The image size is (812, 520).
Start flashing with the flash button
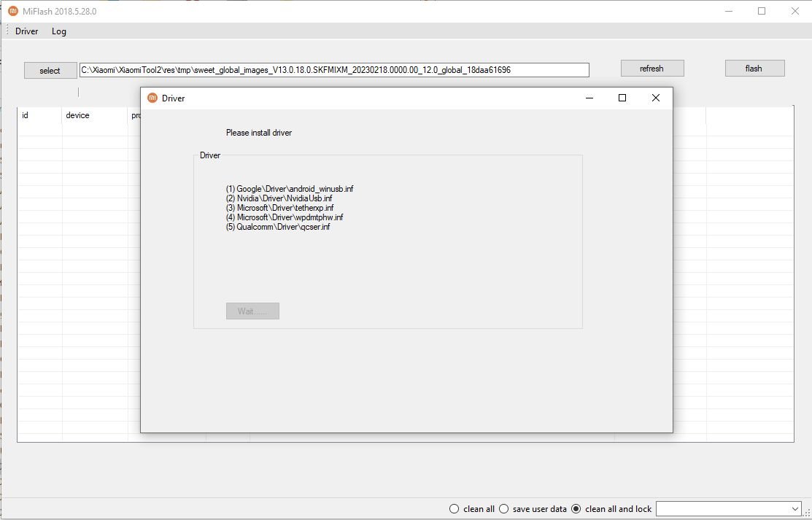tap(754, 69)
